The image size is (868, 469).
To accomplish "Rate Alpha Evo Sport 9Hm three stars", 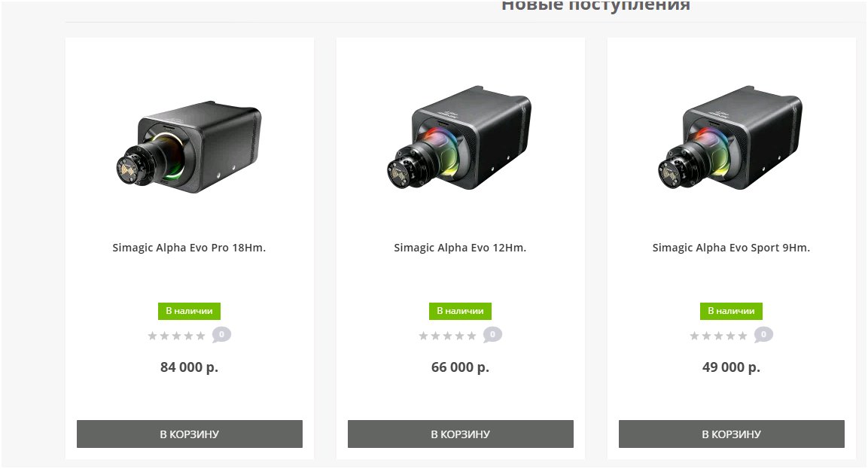I will pyautogui.click(x=718, y=336).
